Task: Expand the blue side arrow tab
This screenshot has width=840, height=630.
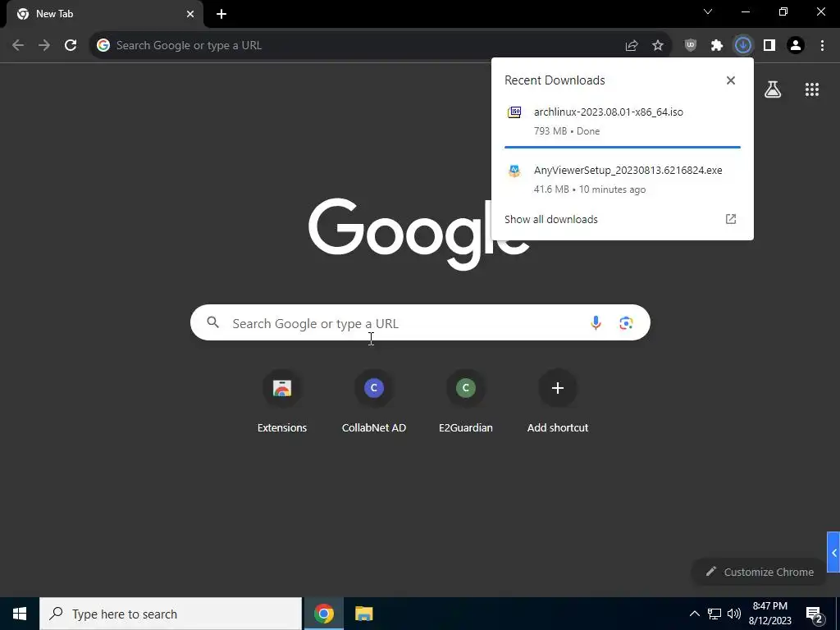Action: coord(833,552)
